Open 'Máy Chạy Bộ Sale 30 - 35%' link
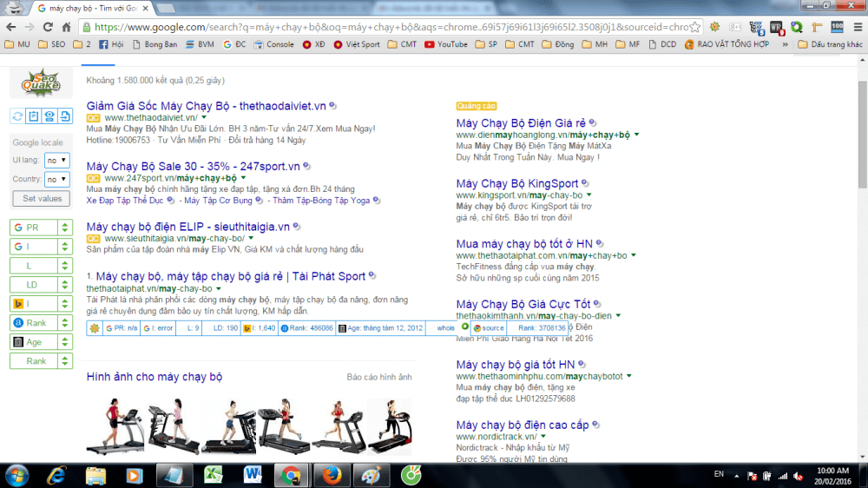The image size is (868, 488). click(194, 166)
